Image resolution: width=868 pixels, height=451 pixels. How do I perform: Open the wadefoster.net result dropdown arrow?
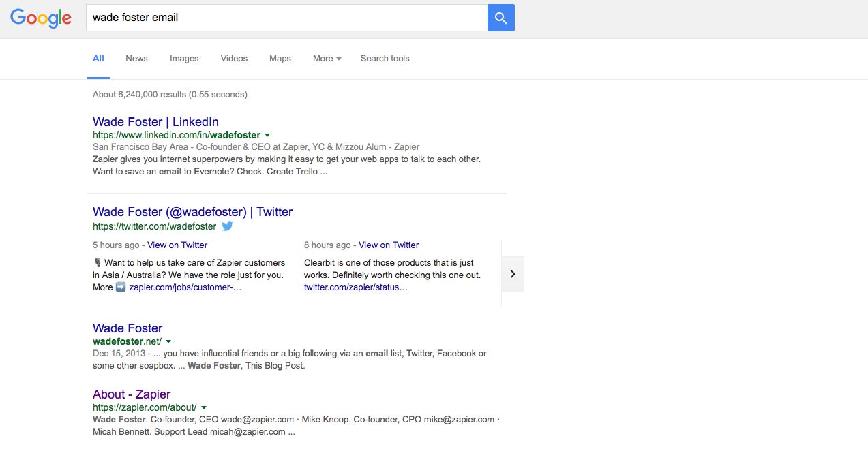point(168,341)
